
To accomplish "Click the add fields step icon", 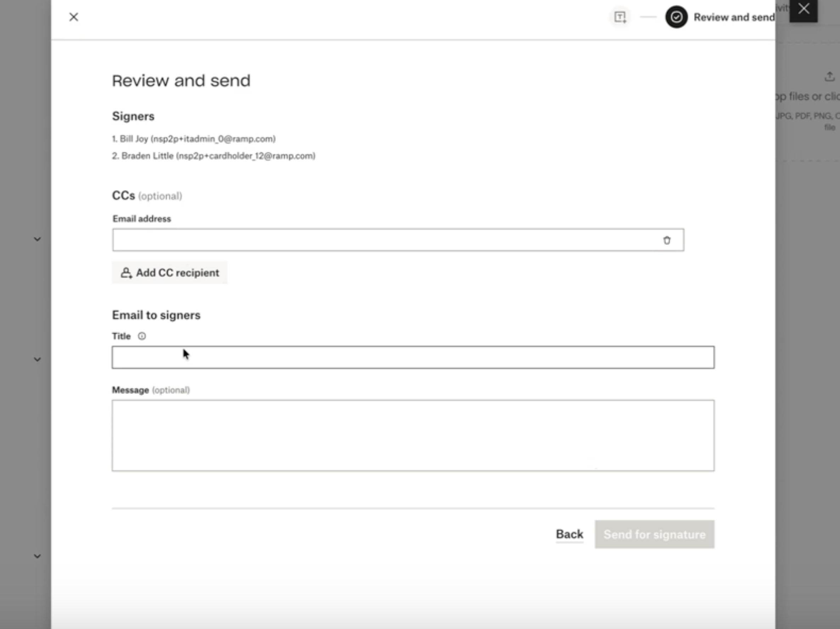I will [620, 17].
